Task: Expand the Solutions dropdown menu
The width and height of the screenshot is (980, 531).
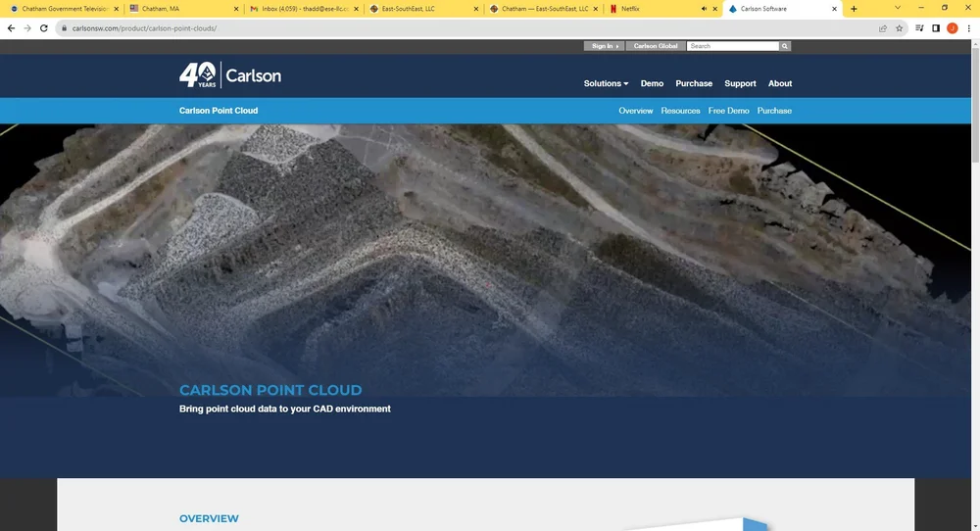Action: point(606,83)
